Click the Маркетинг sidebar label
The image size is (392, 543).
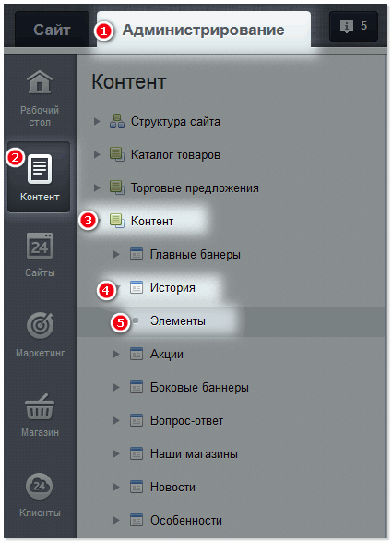(x=41, y=353)
